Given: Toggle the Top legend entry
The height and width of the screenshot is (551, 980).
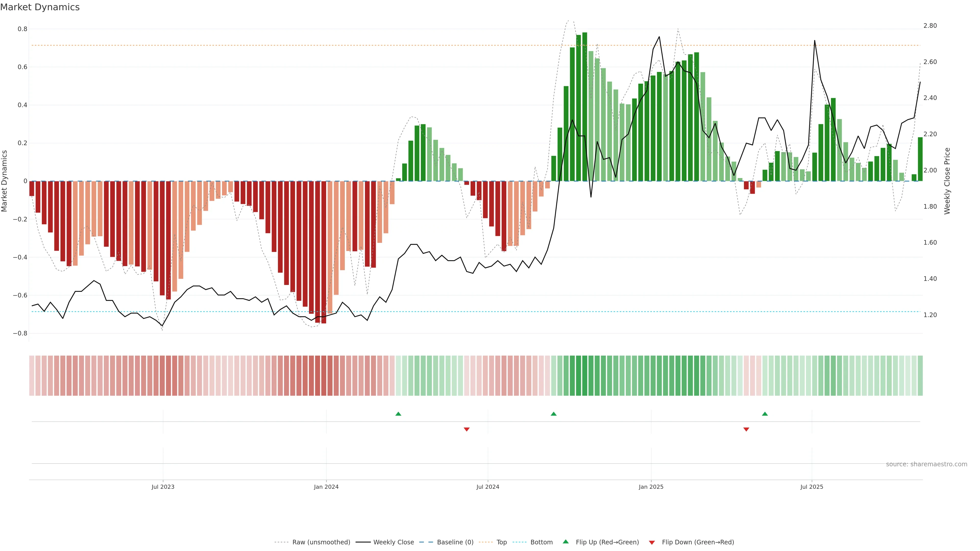Looking at the screenshot, I should pos(501,542).
